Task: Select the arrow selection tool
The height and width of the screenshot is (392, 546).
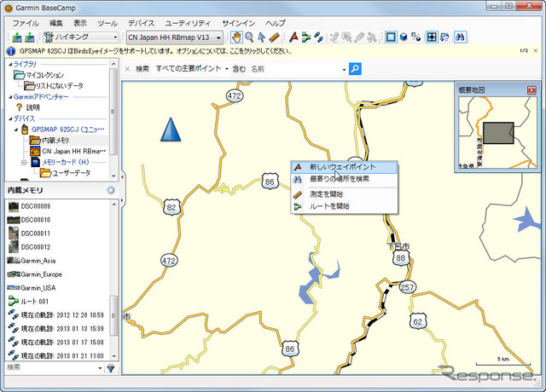Action: 262,37
